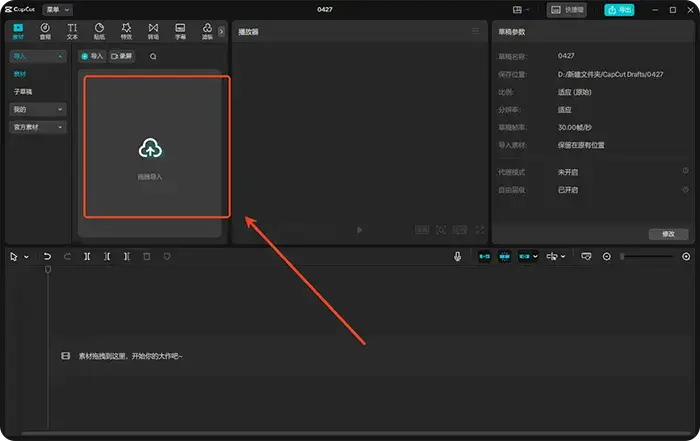Click the save path D:/新建文件夹/CapCut Drafts/0427
The height and width of the screenshot is (441, 700).
[x=610, y=74]
